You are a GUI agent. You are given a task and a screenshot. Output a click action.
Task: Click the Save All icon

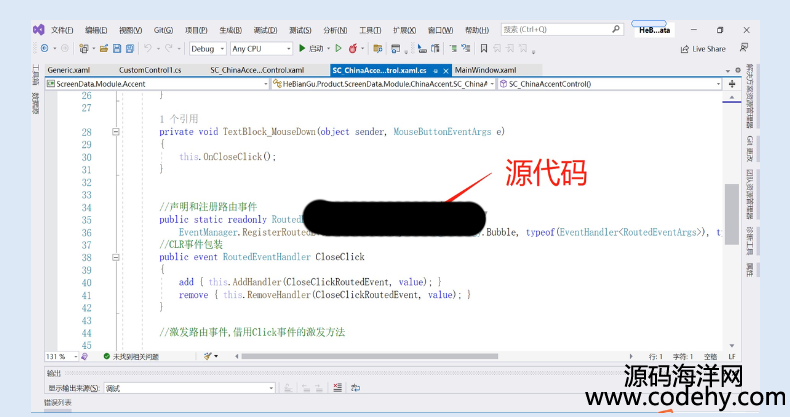tap(130, 48)
